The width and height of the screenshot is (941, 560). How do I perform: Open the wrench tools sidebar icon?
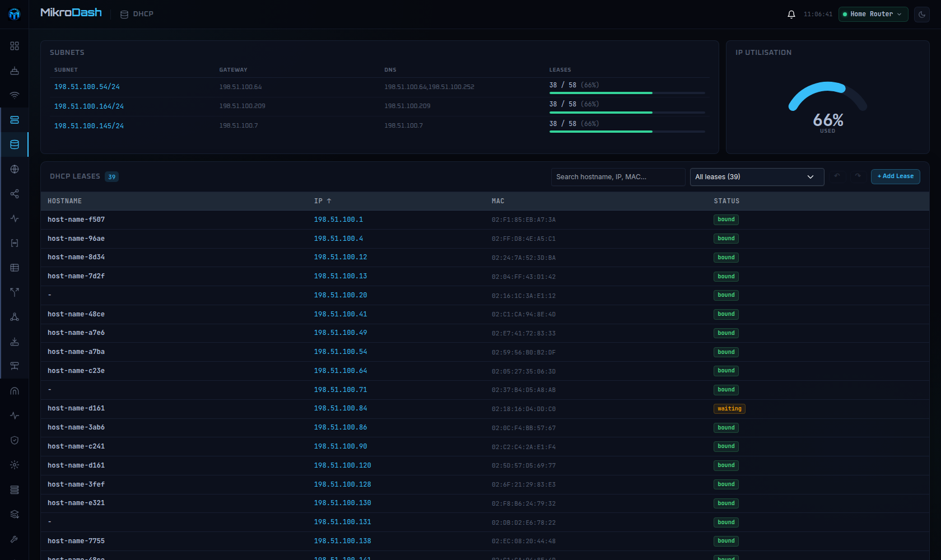(x=15, y=539)
